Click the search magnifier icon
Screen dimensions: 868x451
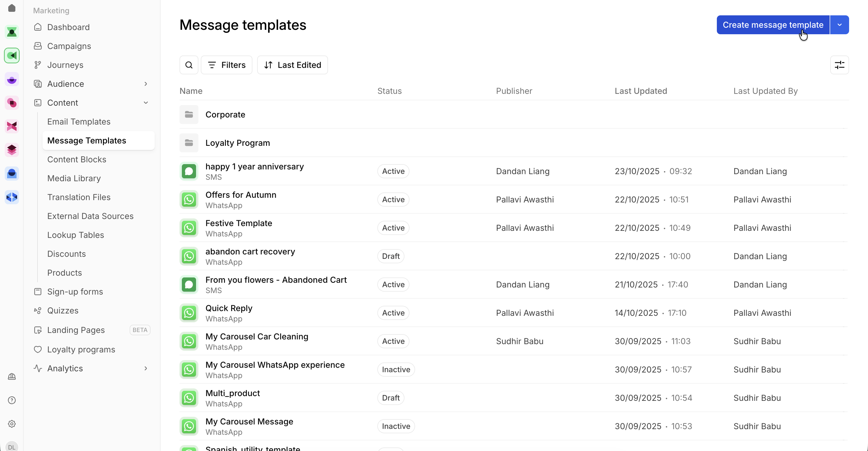pos(189,65)
